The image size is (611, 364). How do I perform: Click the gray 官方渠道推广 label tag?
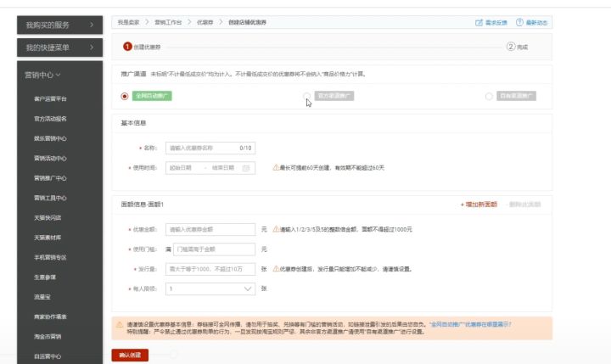tap(334, 96)
